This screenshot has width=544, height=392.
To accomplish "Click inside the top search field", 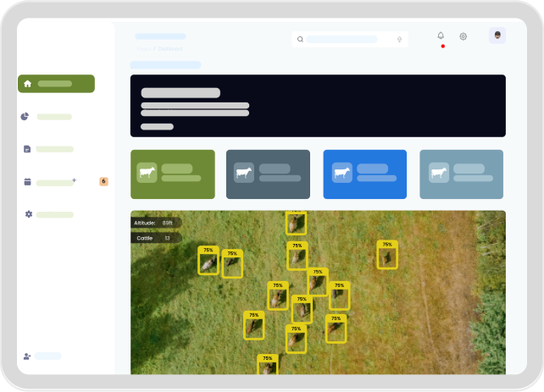I will tap(342, 39).
